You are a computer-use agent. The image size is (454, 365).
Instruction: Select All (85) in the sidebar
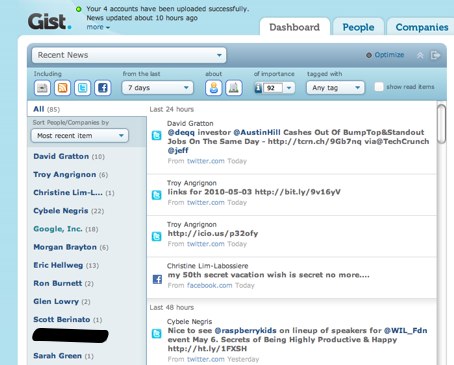(47, 109)
